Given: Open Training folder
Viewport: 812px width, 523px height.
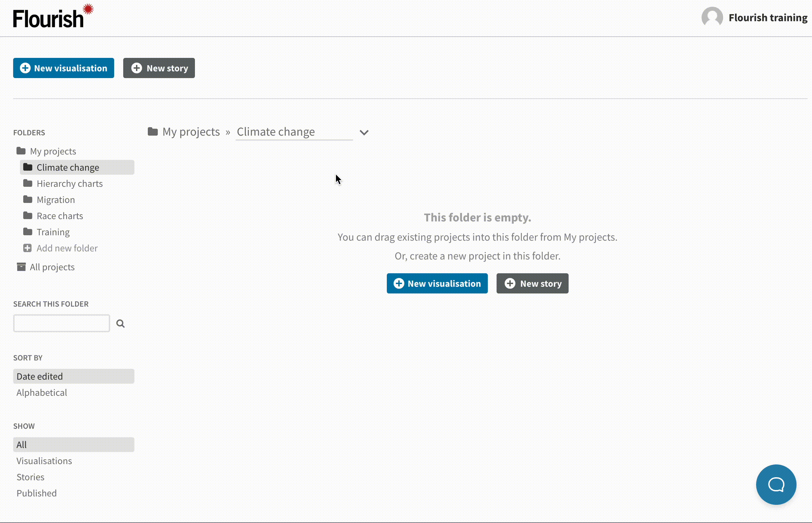Looking at the screenshot, I should [53, 232].
